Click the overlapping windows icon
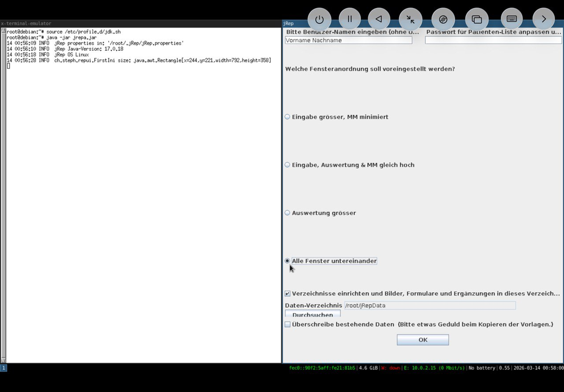The height and width of the screenshot is (392, 564). pos(477,19)
